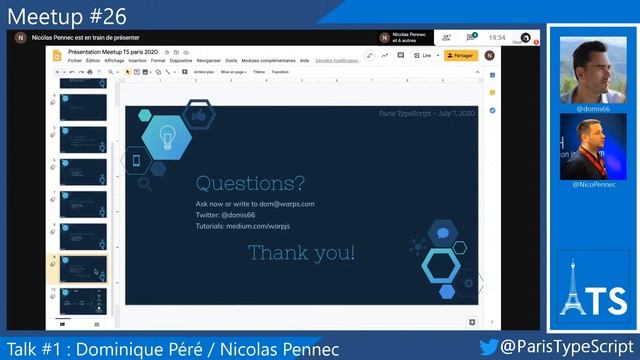Open the new slide layout dropdown arrow
The height and width of the screenshot is (360, 640).
64,72
